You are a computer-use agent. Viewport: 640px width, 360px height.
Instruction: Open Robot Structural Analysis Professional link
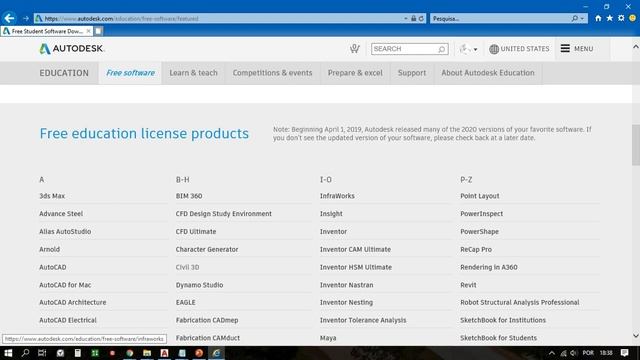click(520, 302)
